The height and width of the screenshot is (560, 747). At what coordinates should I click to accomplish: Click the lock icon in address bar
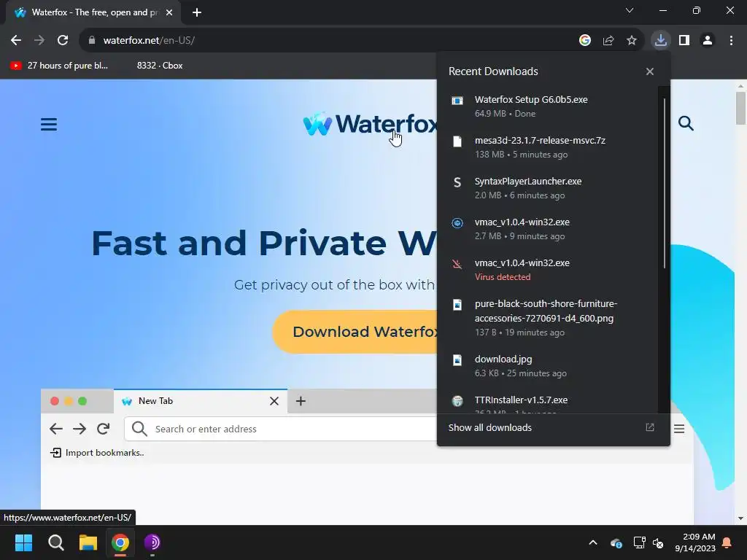click(91, 41)
